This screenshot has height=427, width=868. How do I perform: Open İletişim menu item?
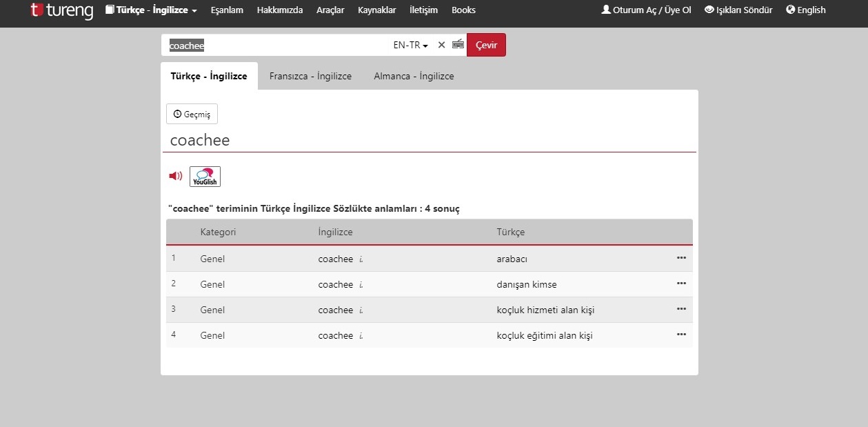pyautogui.click(x=423, y=10)
